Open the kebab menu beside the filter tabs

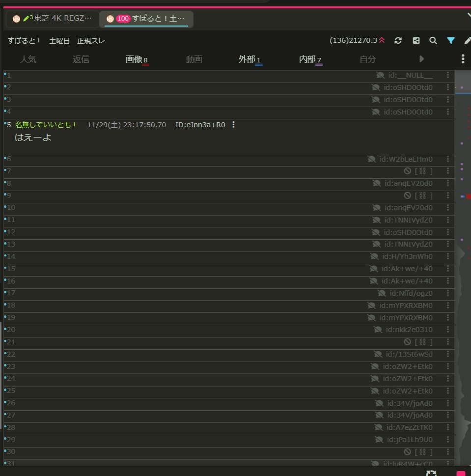463,59
